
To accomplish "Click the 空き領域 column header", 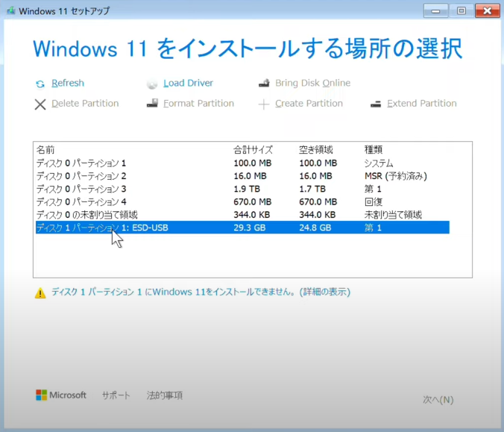I will [316, 149].
